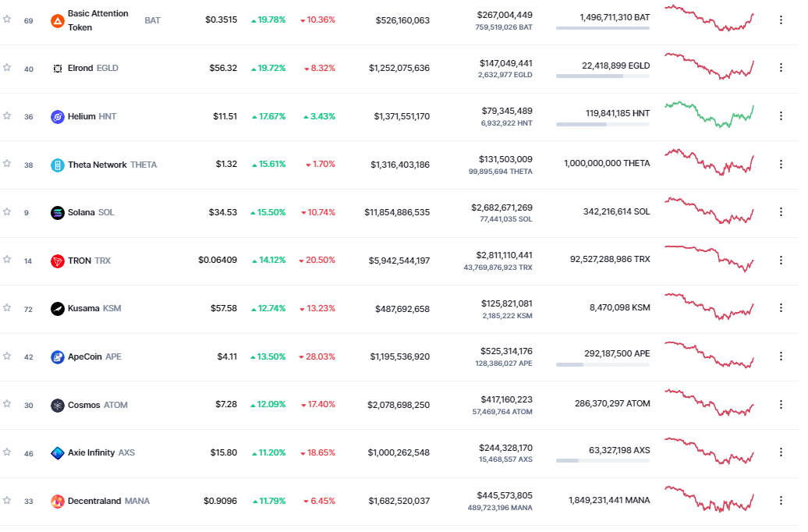
Task: Open the Helium green 7-day sparkline chart
Action: 709,115
